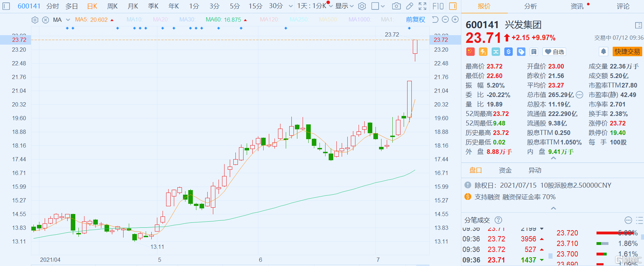The height and width of the screenshot is (266, 644).
Task: Take a chart screenshot with camera icon
Action: [x=396, y=6]
